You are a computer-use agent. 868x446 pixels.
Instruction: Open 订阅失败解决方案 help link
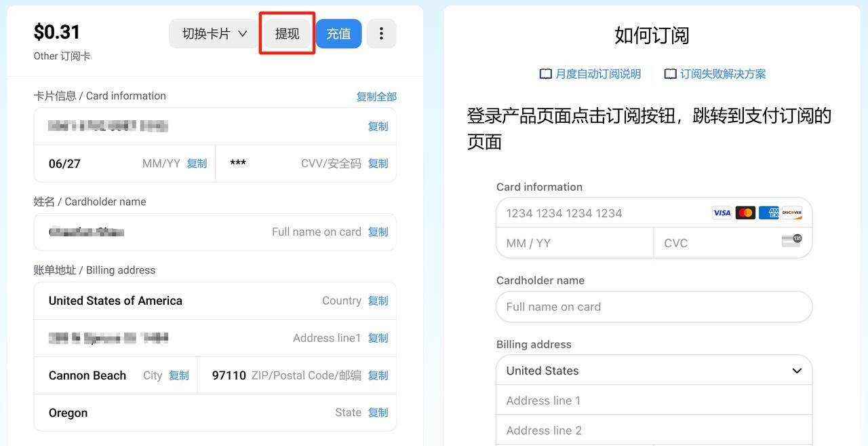pyautogui.click(x=723, y=74)
